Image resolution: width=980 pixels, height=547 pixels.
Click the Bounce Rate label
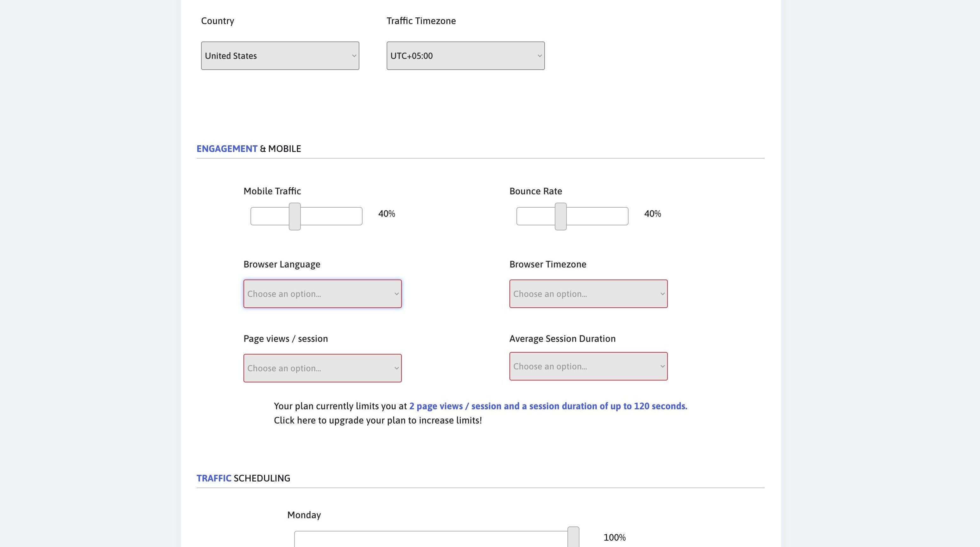536,191
